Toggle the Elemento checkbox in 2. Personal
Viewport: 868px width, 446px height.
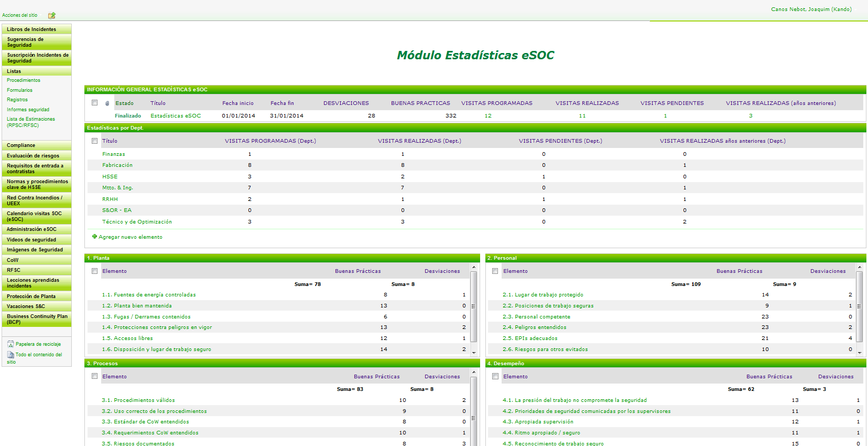click(495, 271)
